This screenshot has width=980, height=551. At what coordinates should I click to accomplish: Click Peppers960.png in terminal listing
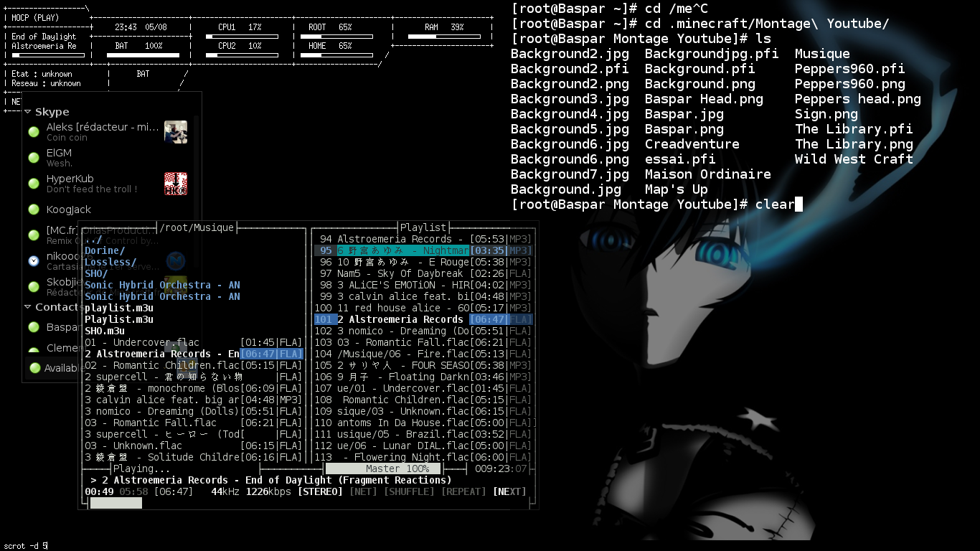click(x=850, y=84)
